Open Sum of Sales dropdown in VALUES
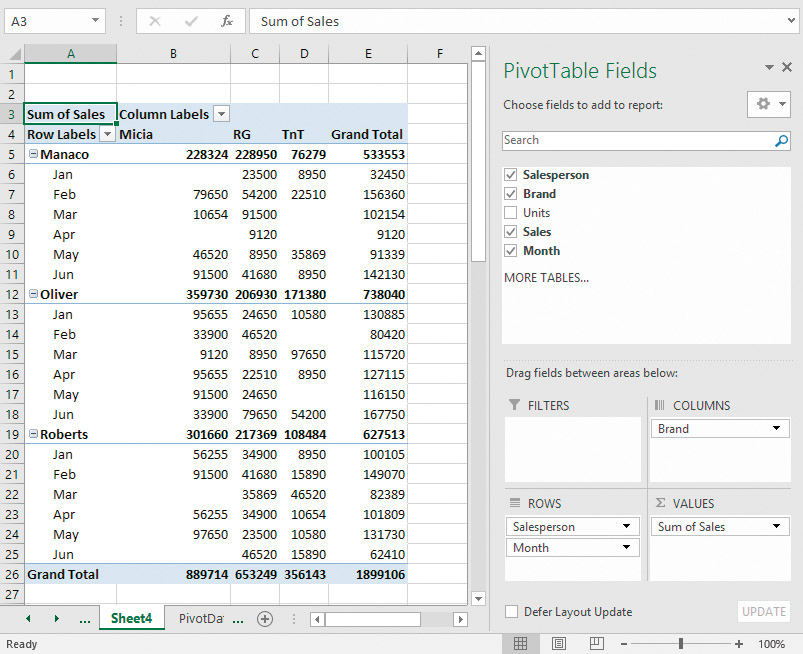803x654 pixels. (x=776, y=526)
